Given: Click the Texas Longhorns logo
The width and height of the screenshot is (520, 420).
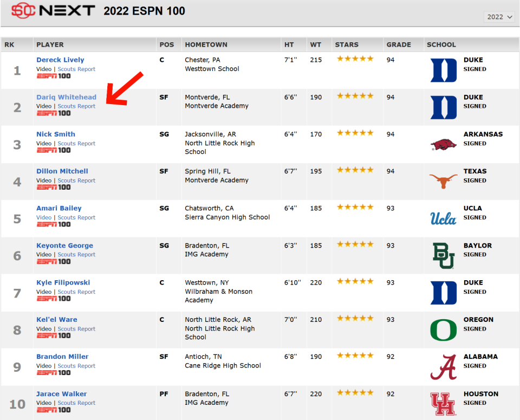Looking at the screenshot, I should click(x=443, y=181).
